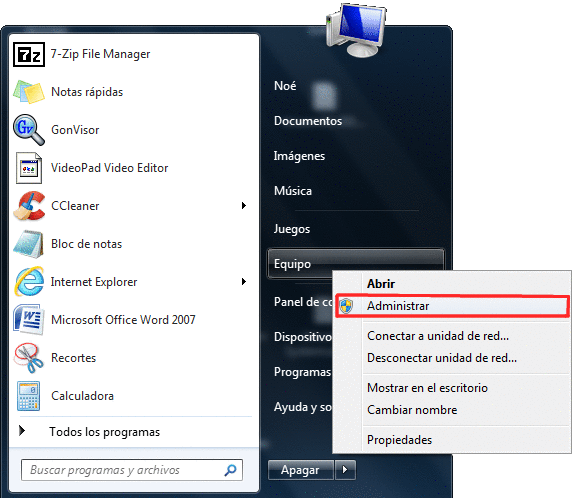The width and height of the screenshot is (572, 498).
Task: Open Bloc de notas notepad icon
Action: click(28, 244)
